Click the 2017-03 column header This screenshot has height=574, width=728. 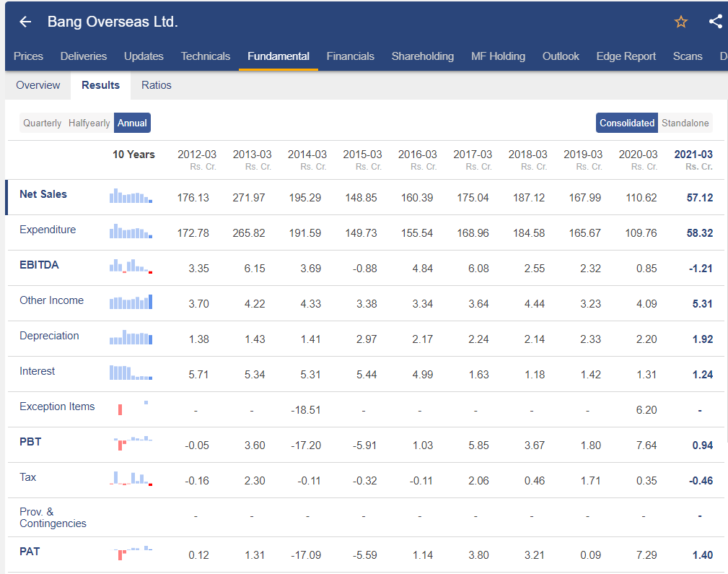coord(473,159)
